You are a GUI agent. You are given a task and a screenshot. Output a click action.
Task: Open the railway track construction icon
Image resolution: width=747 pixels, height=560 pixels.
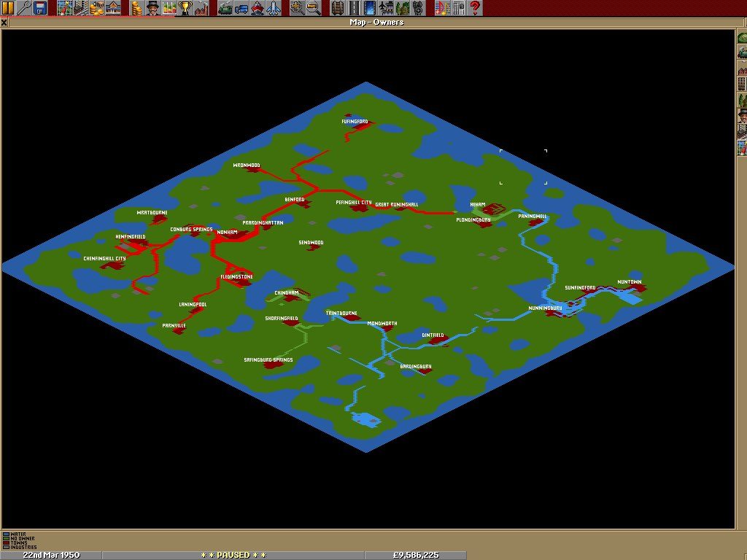[338, 7]
